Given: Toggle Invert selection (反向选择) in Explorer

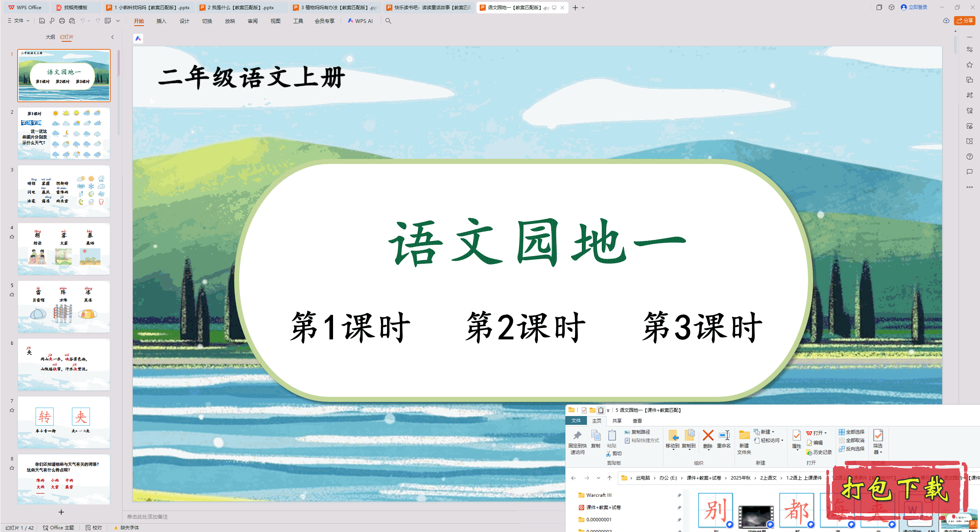Looking at the screenshot, I should [851, 449].
